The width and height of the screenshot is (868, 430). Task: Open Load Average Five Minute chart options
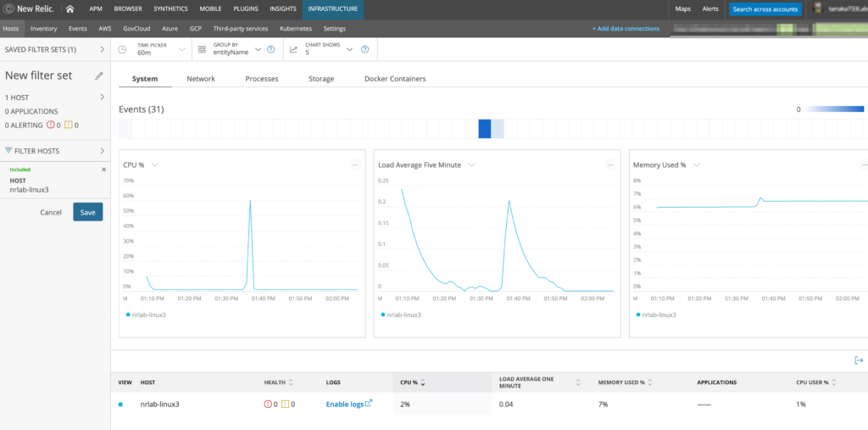pyautogui.click(x=610, y=165)
